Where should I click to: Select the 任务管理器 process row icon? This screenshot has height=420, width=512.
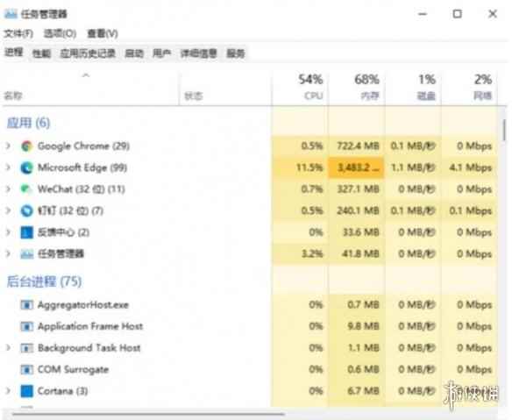point(27,253)
